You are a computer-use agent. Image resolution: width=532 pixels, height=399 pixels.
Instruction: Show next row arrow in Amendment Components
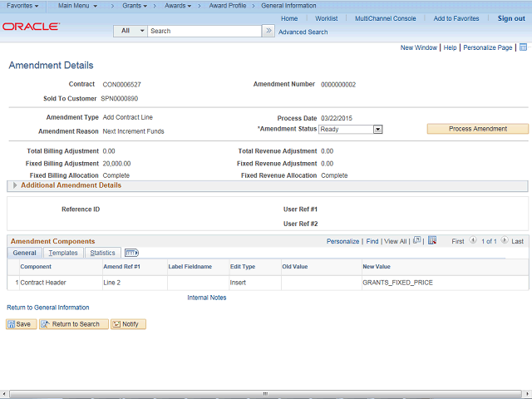(505, 240)
